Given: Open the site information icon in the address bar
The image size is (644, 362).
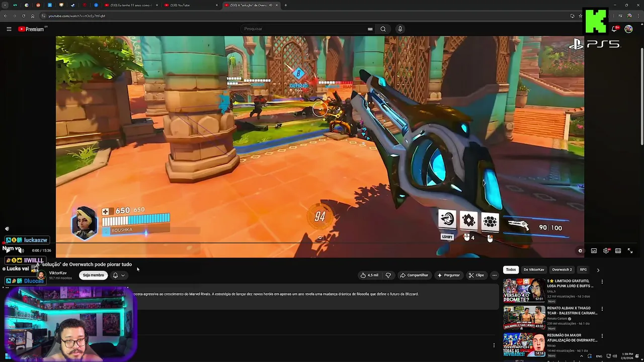Looking at the screenshot, I should coord(43,16).
